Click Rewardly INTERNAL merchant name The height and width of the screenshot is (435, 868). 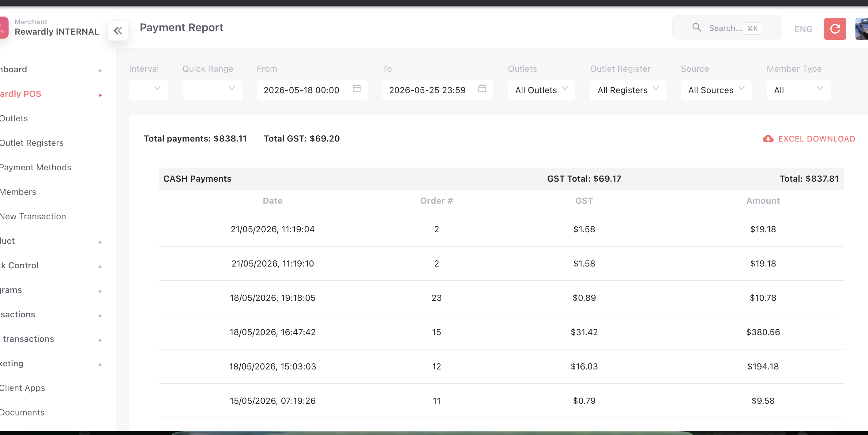pyautogui.click(x=57, y=32)
